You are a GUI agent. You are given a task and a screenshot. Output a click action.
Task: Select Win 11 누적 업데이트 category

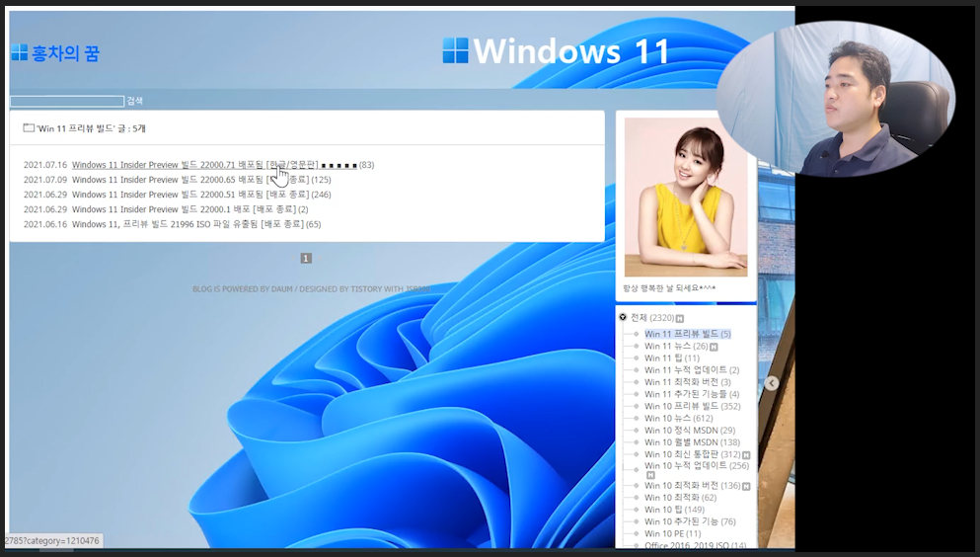coord(692,370)
